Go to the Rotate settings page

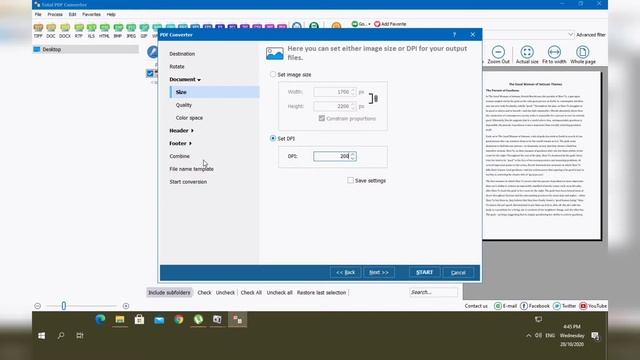tap(177, 67)
